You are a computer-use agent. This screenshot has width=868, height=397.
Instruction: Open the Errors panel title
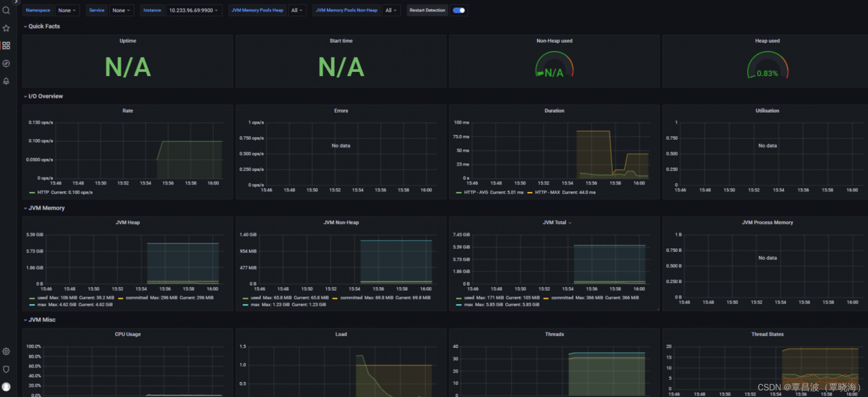341,111
